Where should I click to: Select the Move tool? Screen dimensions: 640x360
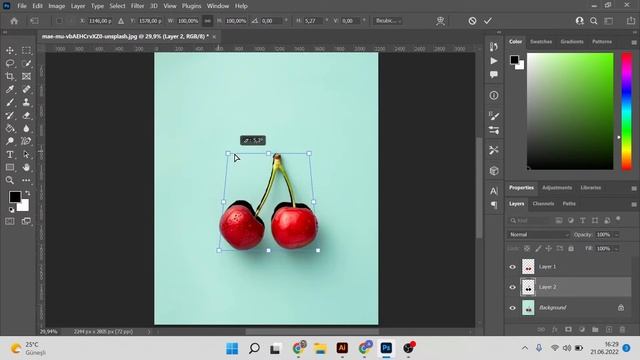10,50
